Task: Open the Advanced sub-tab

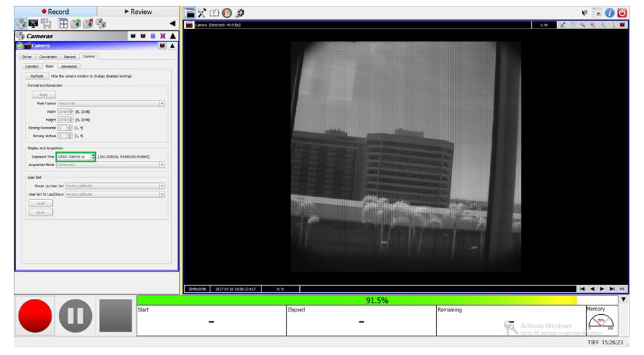Action: coord(69,67)
